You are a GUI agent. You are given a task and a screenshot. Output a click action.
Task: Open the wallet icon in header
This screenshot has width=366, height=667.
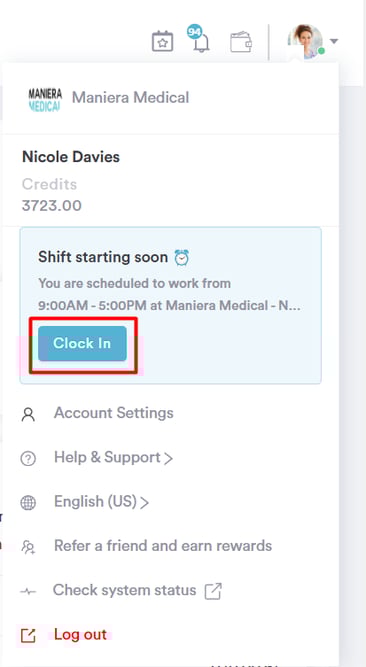pyautogui.click(x=241, y=42)
